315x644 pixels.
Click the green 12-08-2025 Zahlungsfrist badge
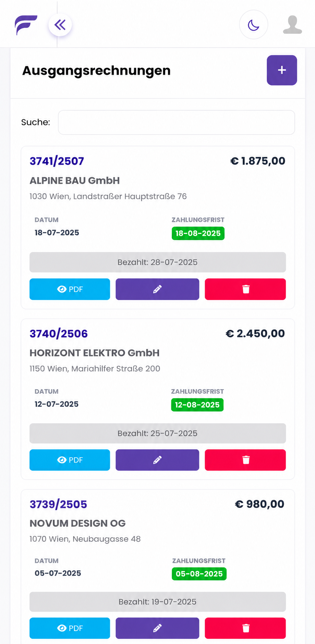[197, 405]
